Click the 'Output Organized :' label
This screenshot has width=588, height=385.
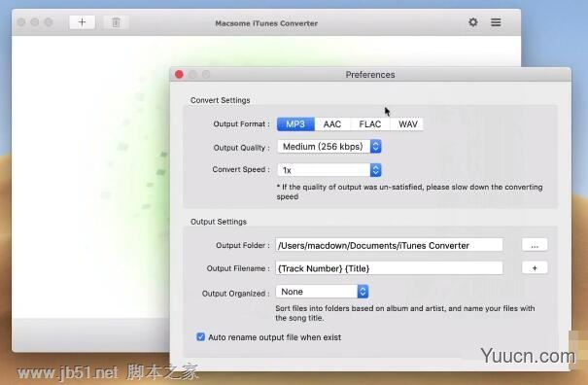pyautogui.click(x=235, y=294)
